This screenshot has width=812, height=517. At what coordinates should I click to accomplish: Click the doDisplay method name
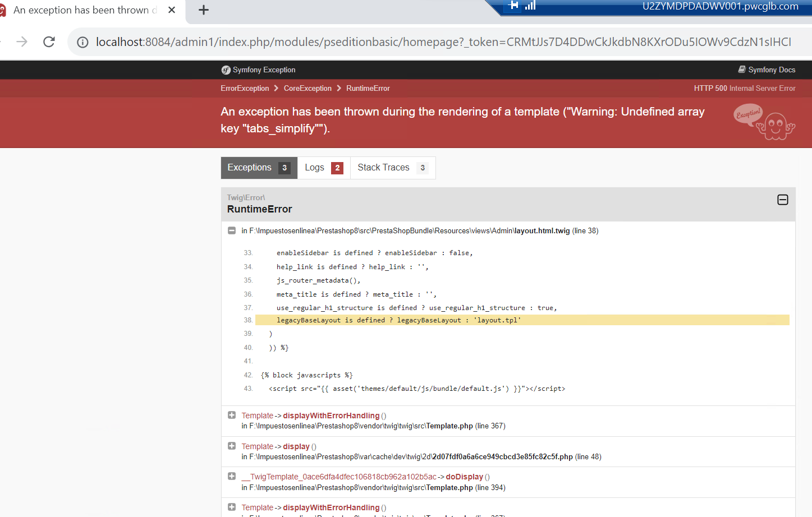[x=464, y=477]
